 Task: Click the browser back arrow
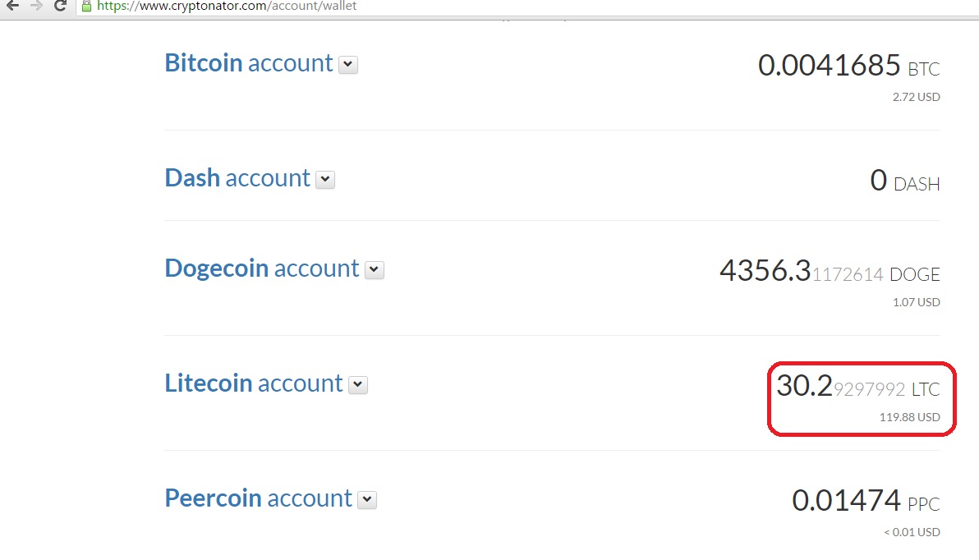[x=12, y=6]
